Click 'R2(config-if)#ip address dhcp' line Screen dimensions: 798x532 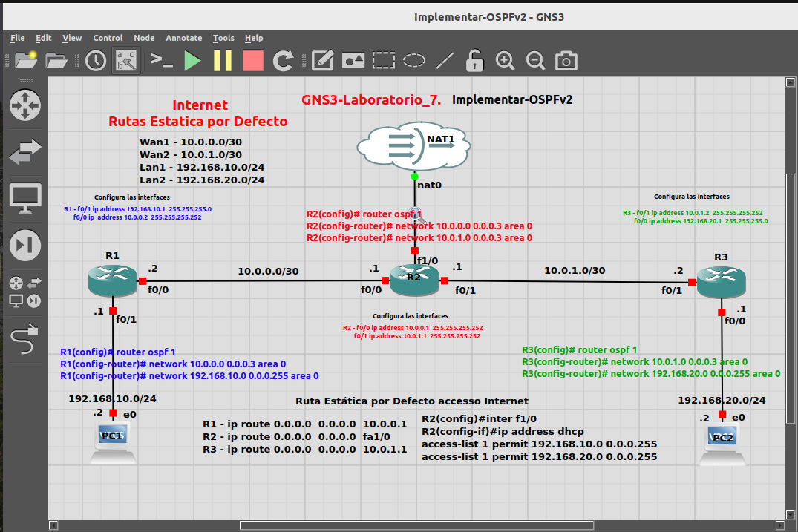pos(503,432)
